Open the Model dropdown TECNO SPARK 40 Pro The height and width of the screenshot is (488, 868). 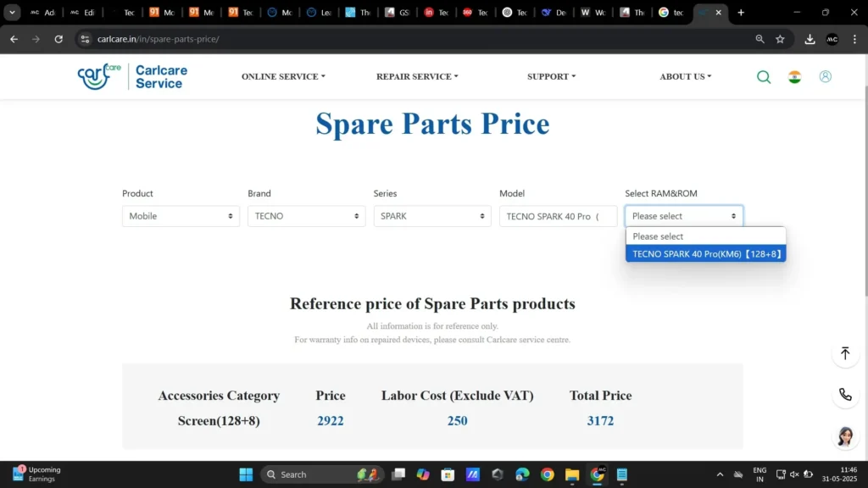tap(558, 216)
